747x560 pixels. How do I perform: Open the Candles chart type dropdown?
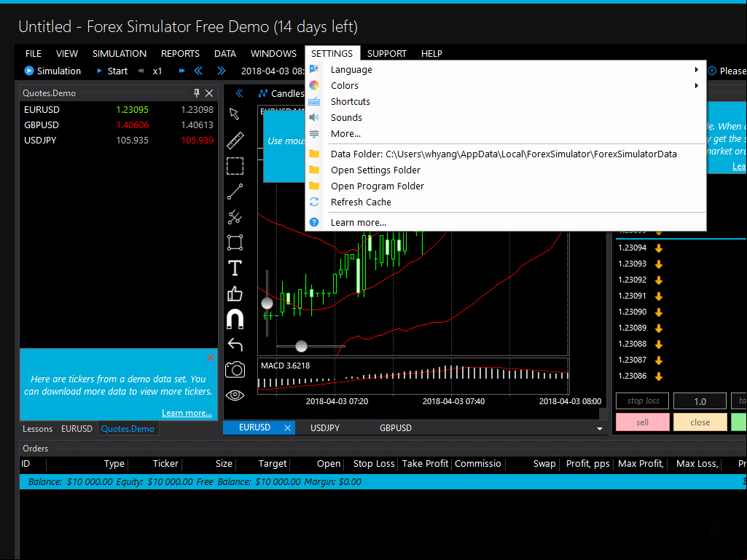(x=281, y=93)
